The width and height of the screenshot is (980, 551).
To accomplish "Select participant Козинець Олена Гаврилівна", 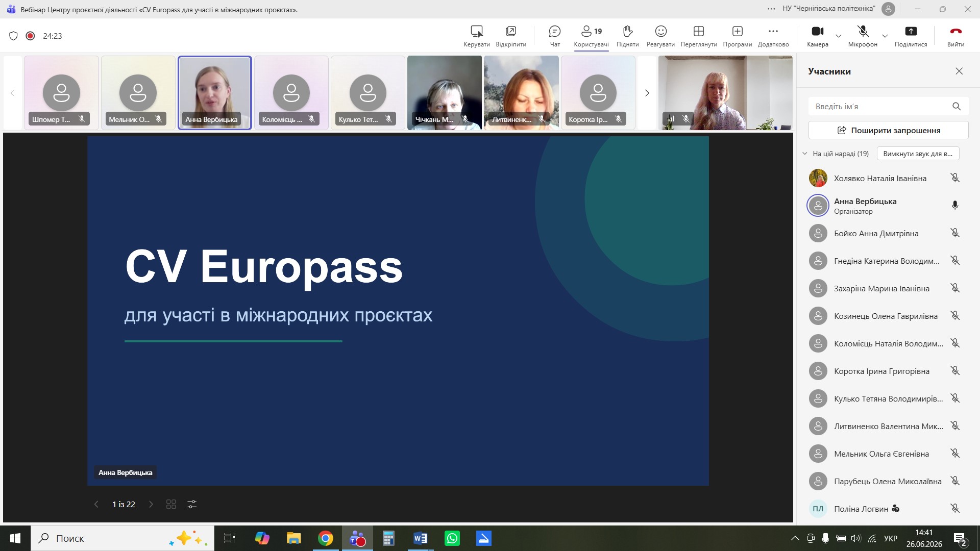I will (x=888, y=316).
